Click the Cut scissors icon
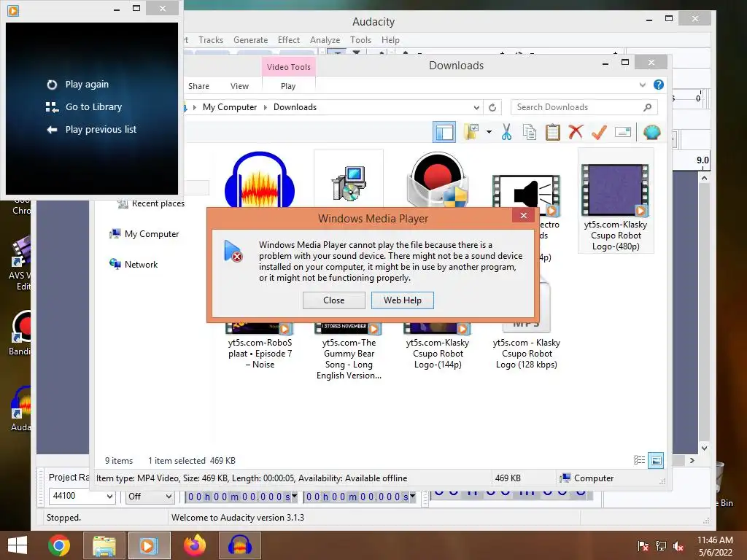Screen dimensions: 747x560 pos(506,132)
